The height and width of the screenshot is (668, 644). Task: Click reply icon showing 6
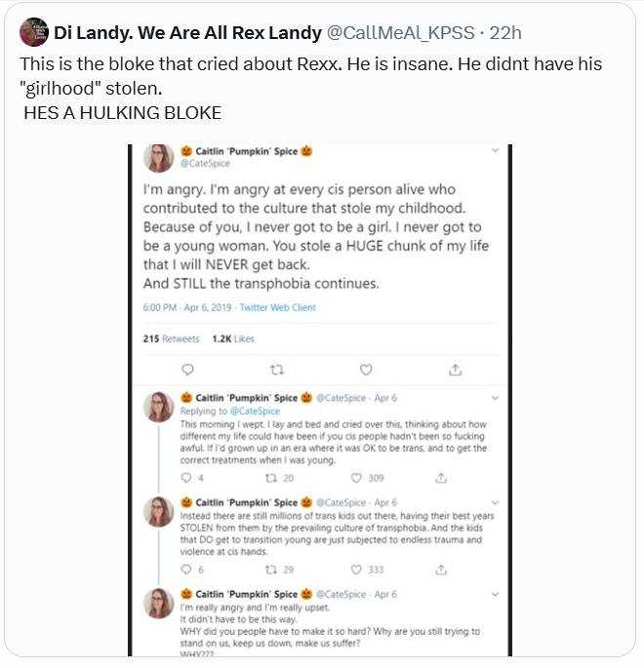pos(188,570)
